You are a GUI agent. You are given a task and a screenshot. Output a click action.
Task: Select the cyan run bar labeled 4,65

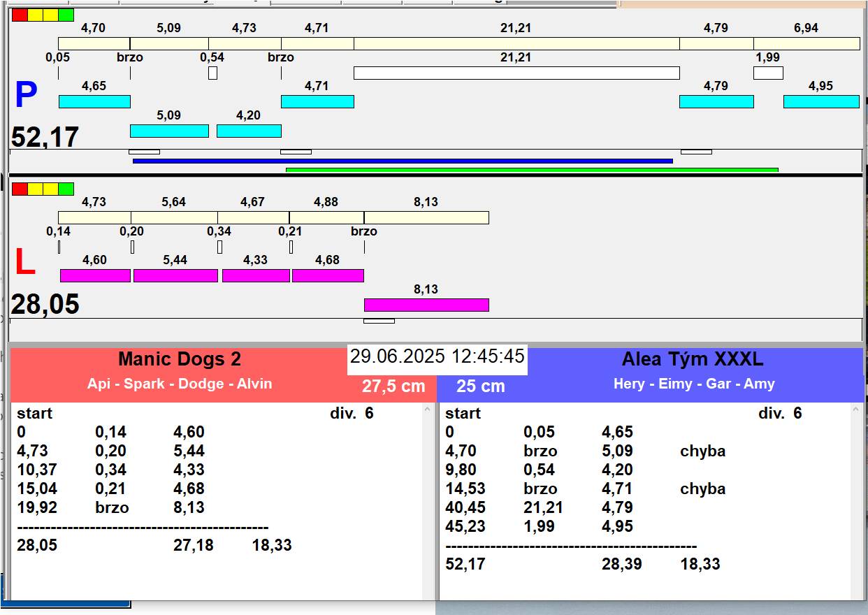pos(94,101)
